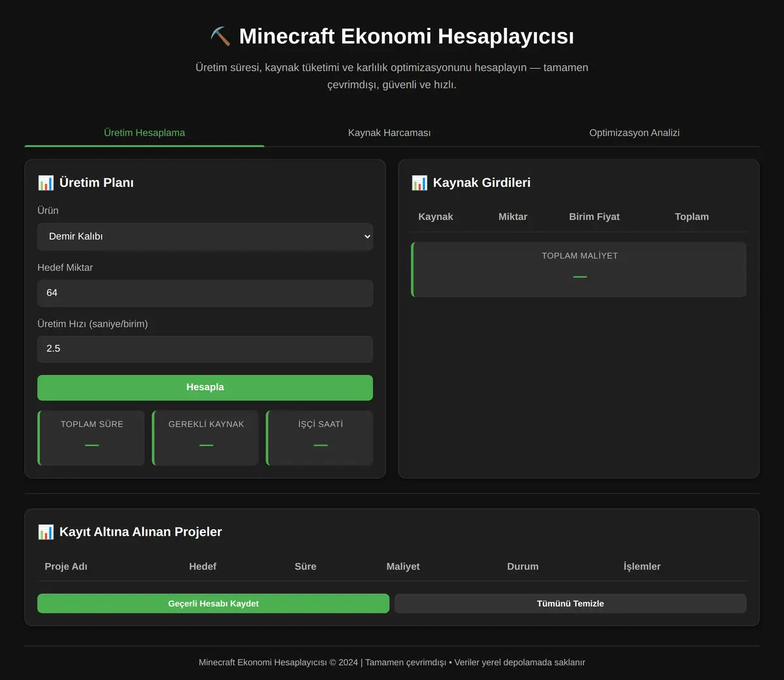
Task: Switch to the Üretim Hesaplama tab
Action: (x=144, y=133)
